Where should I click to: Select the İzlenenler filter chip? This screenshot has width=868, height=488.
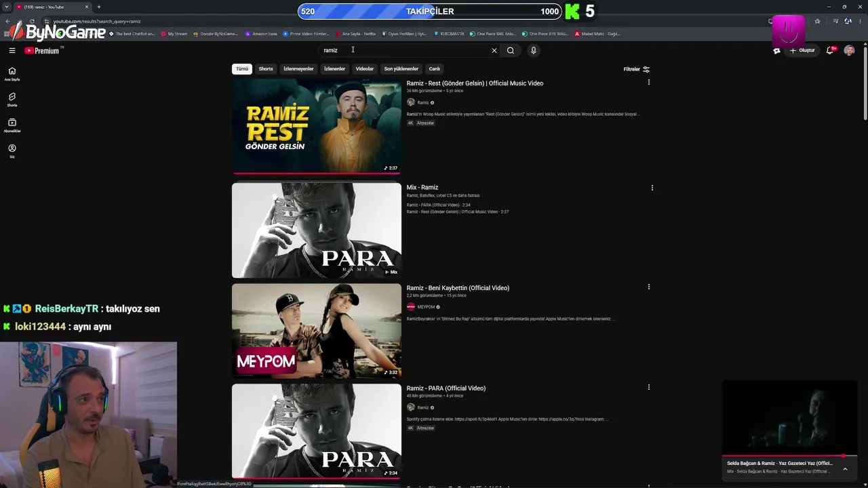tap(334, 68)
